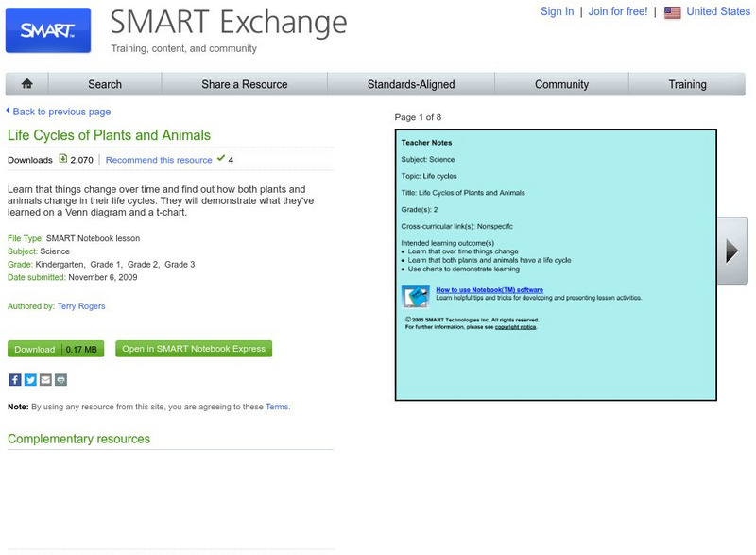Click the print icon
Viewport: 756px width, 555px height.
click(60, 380)
